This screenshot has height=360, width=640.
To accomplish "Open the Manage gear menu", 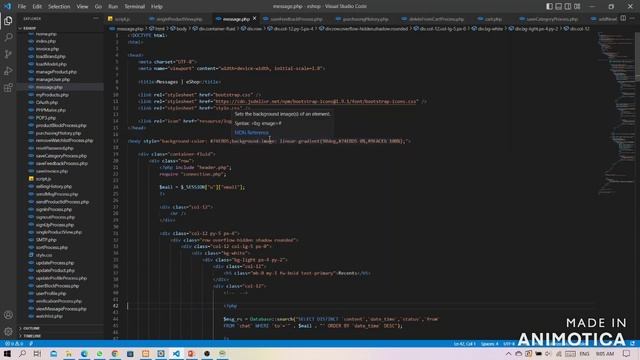I will click(x=8, y=331).
